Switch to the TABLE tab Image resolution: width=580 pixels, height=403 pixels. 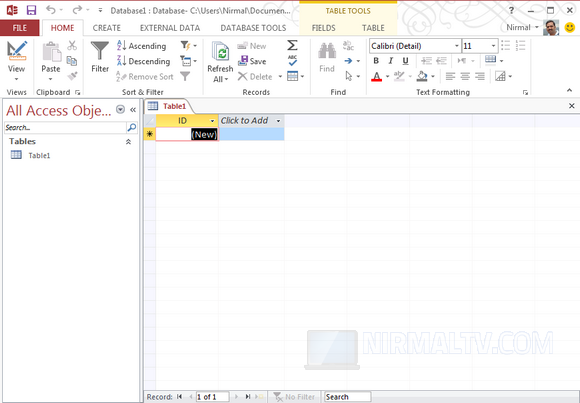(373, 28)
